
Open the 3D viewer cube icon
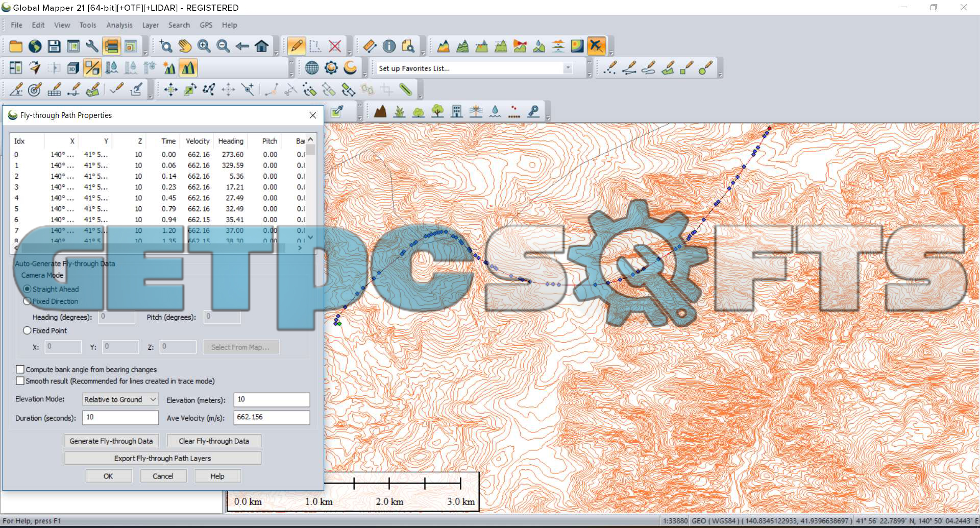tap(73, 68)
